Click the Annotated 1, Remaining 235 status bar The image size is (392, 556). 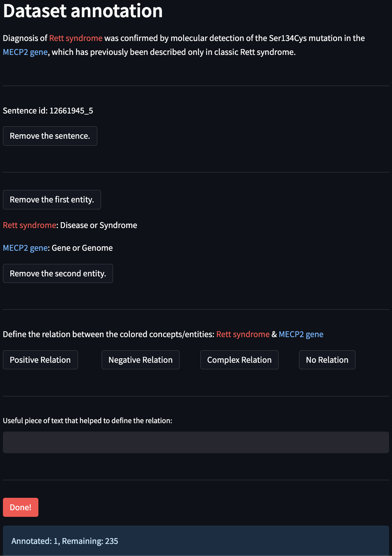point(196,541)
